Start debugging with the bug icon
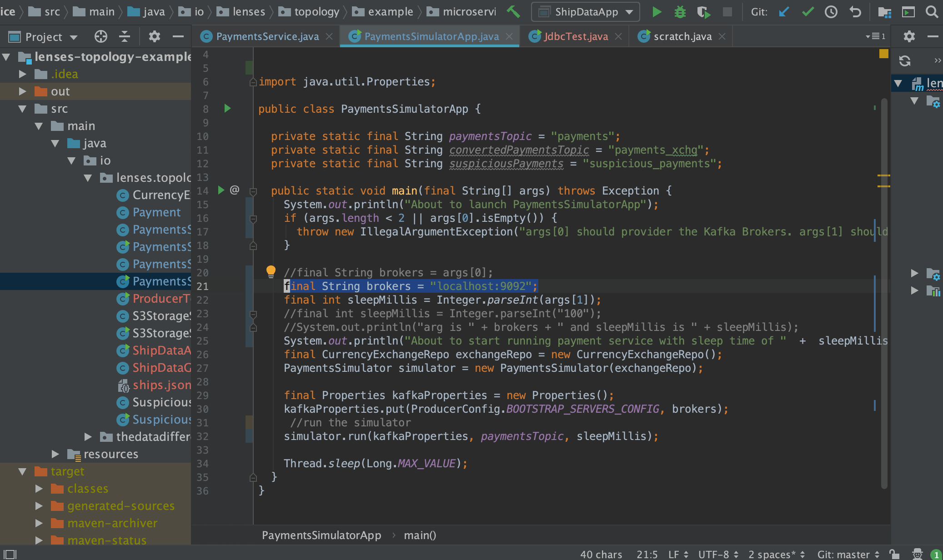This screenshot has height=560, width=943. (680, 12)
